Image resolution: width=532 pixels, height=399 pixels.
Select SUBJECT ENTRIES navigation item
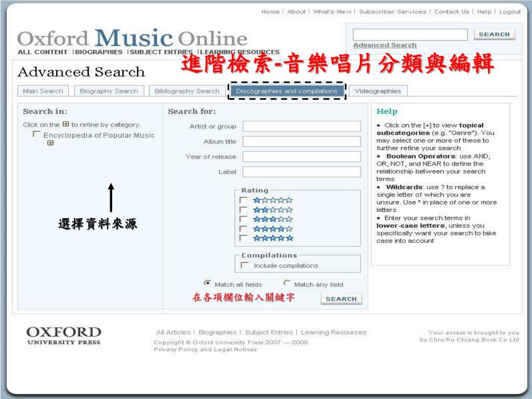pos(161,52)
